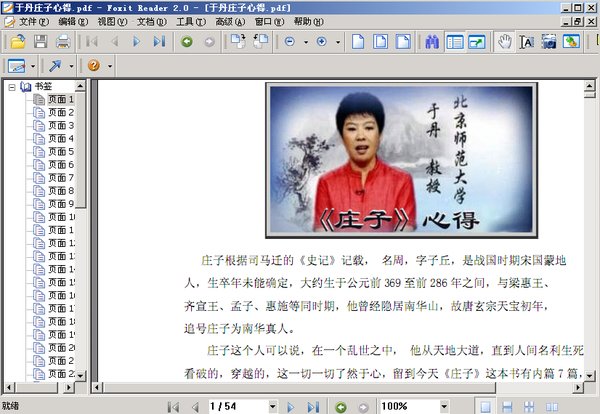Rotate page counterclockwise icon
Viewport: 600px width, 414px height.
click(x=261, y=41)
